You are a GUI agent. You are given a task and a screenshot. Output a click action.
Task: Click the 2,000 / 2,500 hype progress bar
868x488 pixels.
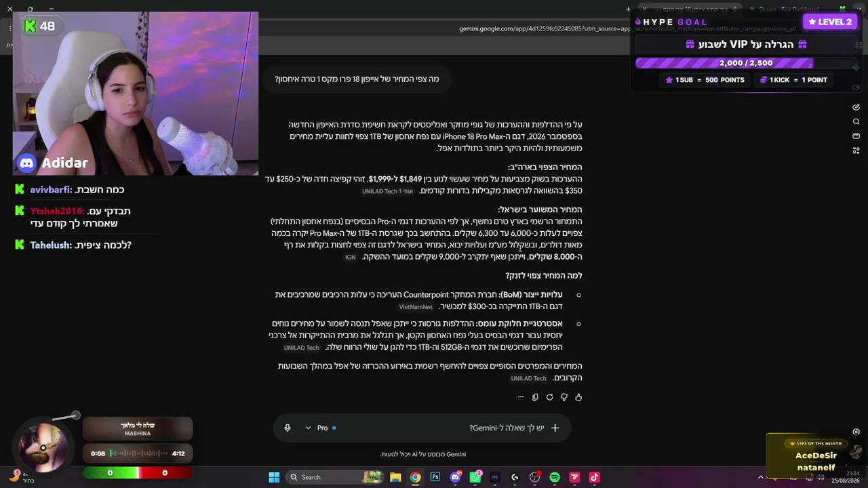[x=745, y=63]
